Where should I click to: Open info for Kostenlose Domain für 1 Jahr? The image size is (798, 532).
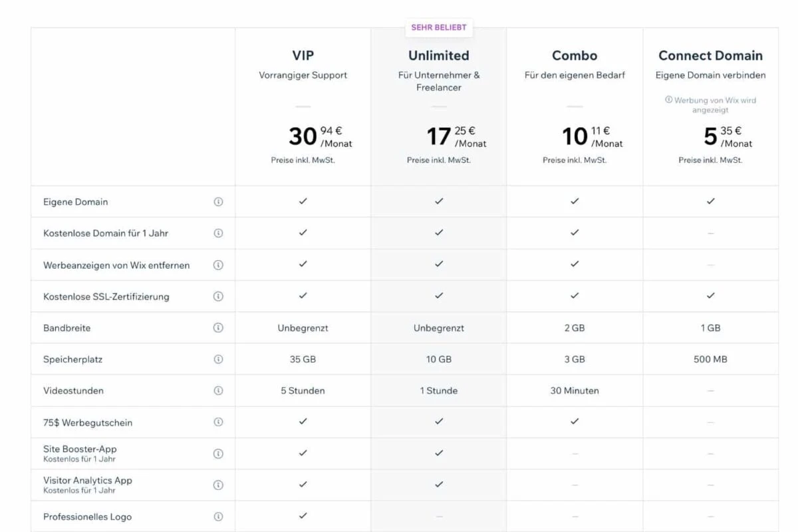(218, 233)
